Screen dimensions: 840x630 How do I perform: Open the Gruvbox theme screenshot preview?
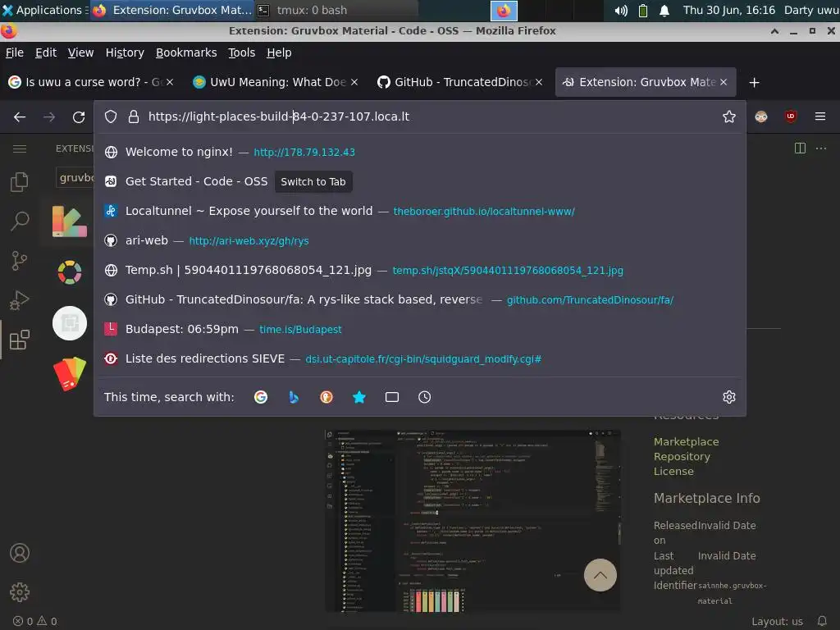point(472,520)
